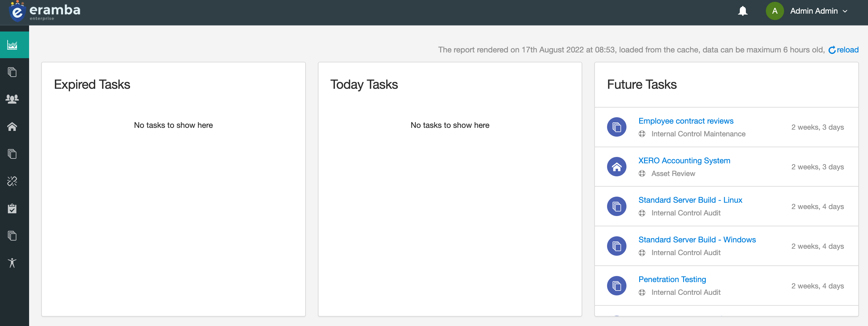Open the Employee contract reviews task

pos(686,121)
